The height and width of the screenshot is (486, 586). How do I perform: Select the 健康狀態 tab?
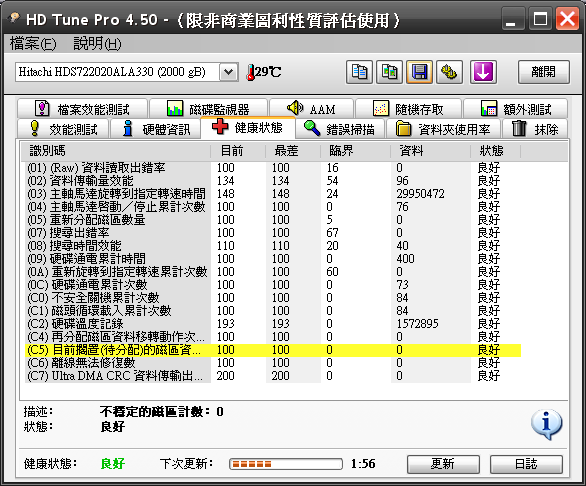(x=248, y=127)
